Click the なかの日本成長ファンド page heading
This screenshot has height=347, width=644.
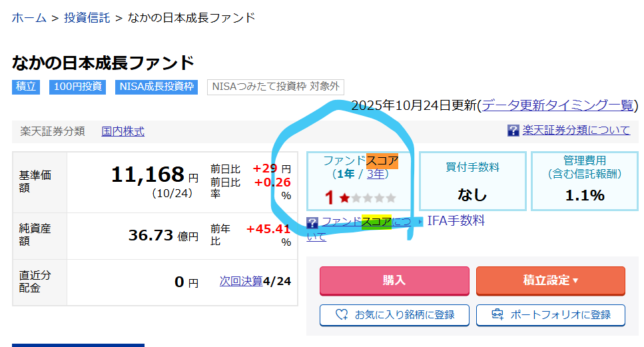pos(103,63)
